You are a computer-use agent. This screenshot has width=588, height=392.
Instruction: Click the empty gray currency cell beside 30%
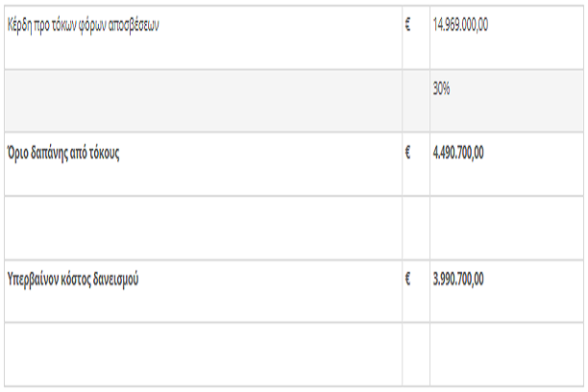[416, 101]
